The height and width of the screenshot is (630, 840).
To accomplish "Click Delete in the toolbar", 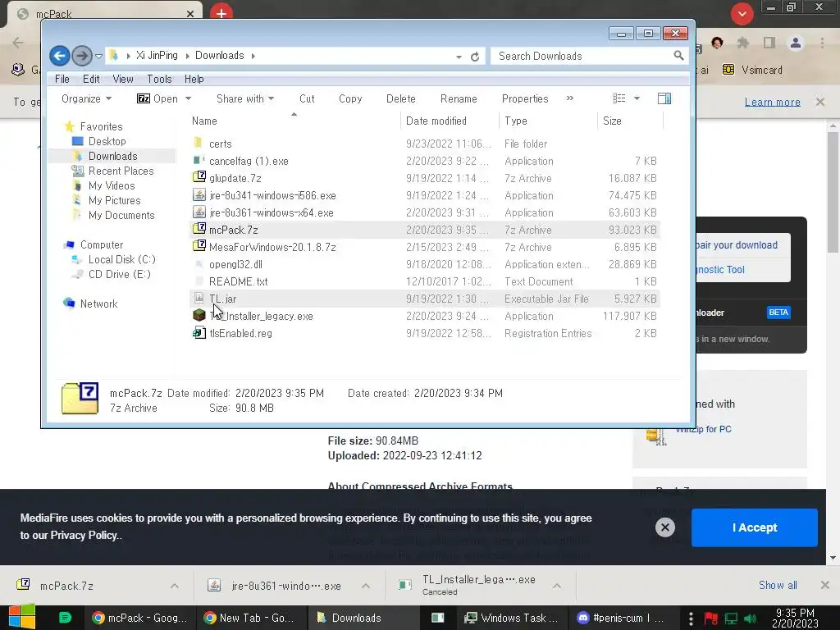I will pyautogui.click(x=400, y=98).
